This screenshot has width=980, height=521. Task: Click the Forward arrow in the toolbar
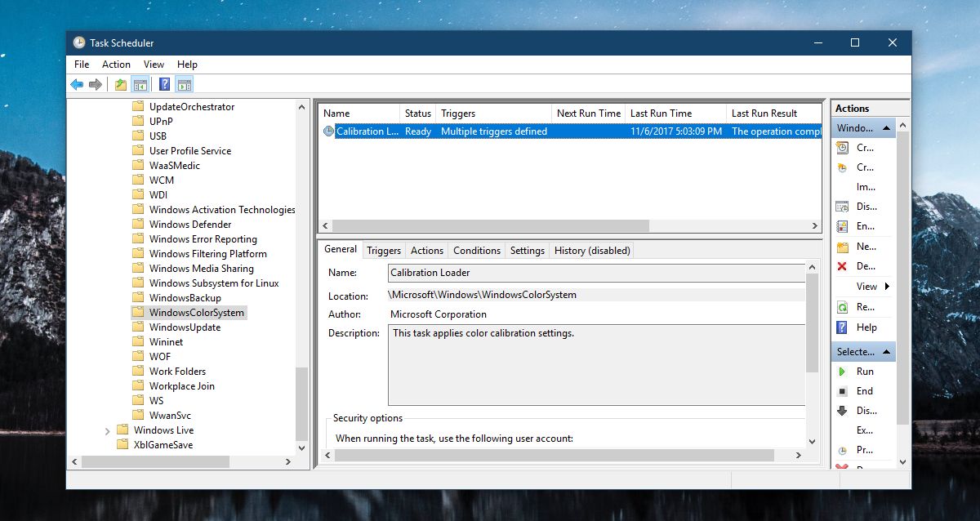(x=96, y=84)
